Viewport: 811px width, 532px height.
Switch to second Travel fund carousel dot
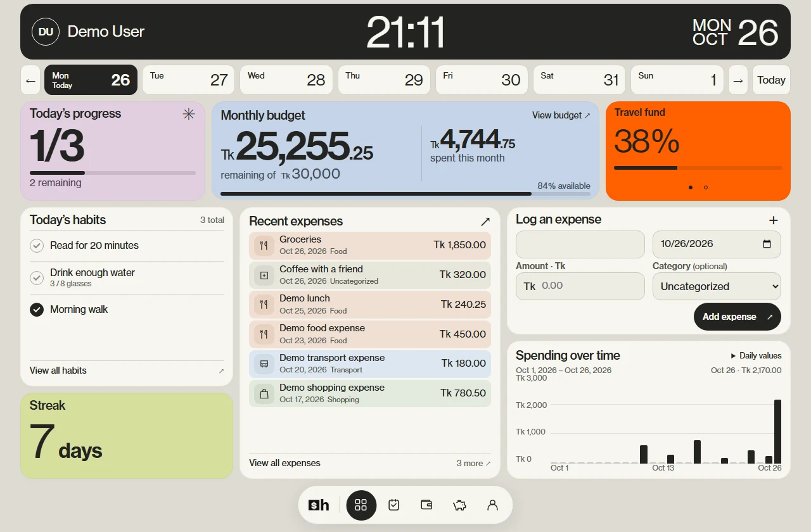coord(706,187)
